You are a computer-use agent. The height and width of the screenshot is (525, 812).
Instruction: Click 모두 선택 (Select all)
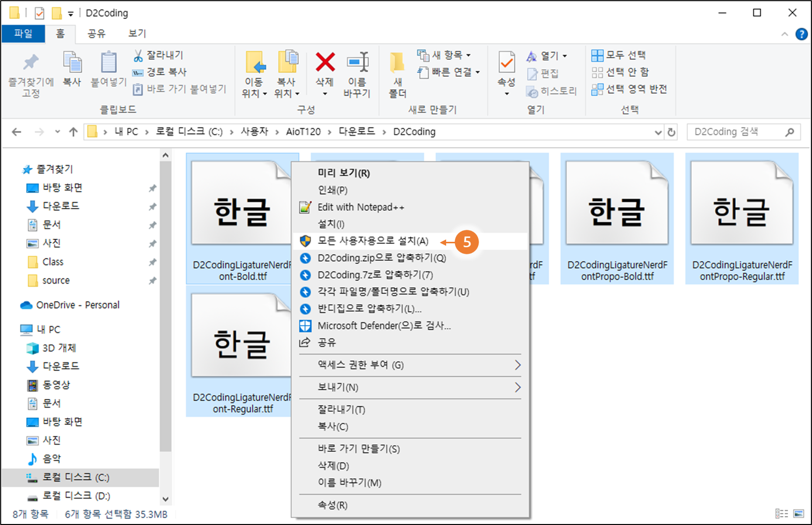(618, 55)
